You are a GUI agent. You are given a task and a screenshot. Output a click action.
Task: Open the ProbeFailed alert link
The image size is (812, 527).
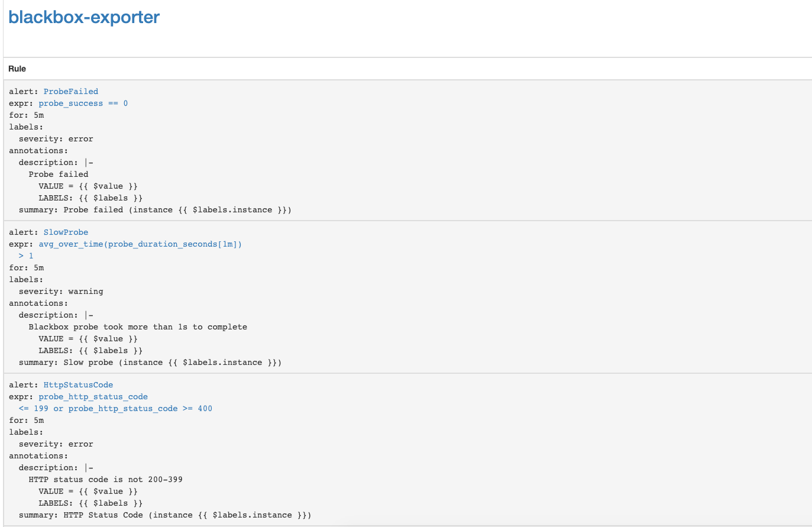point(70,91)
